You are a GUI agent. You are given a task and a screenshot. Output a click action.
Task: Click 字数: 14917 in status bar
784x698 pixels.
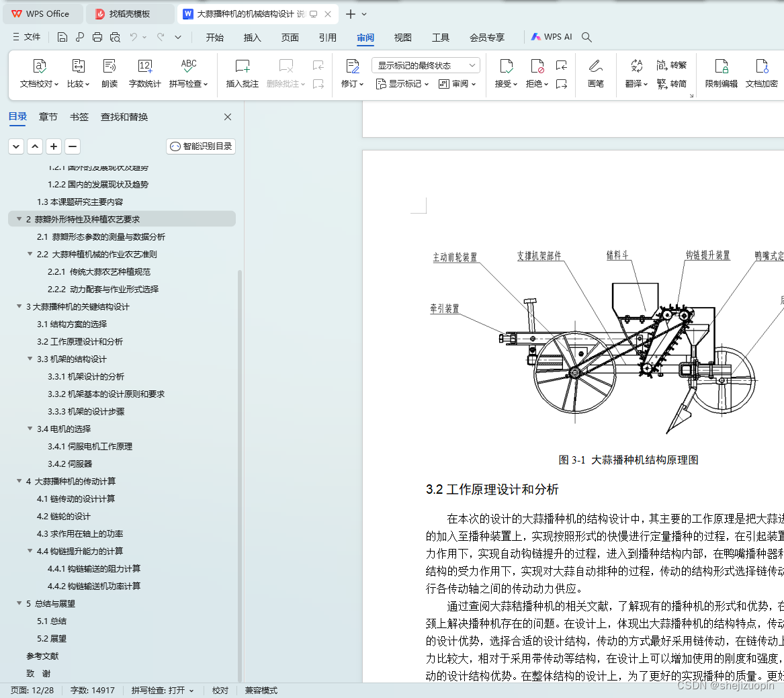click(93, 690)
